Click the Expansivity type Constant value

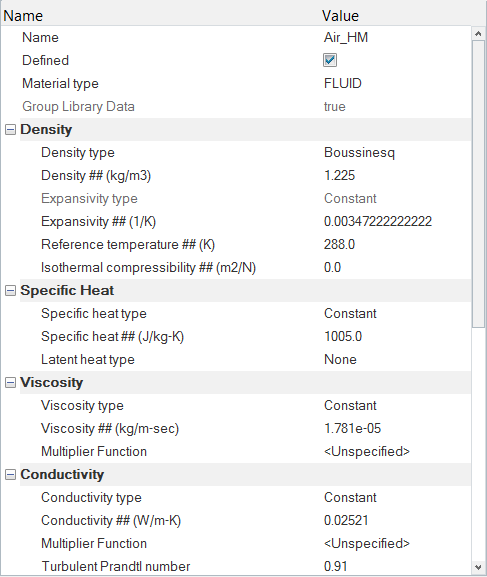tap(350, 199)
